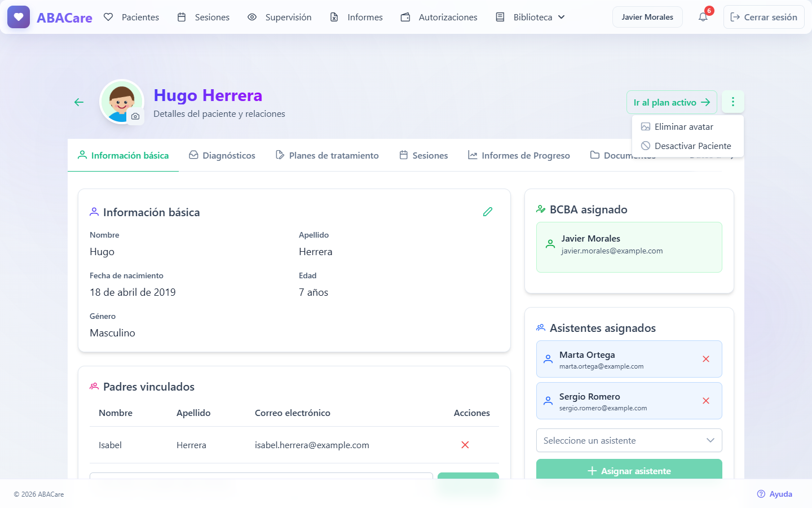
Task: Edit basic information with pencil icon
Action: point(488,212)
